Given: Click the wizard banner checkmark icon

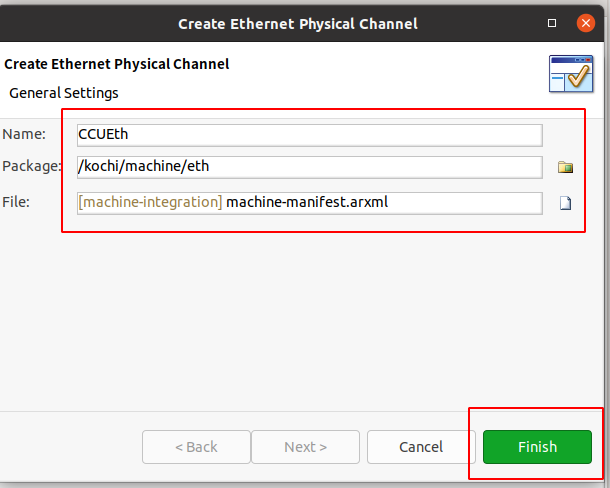Looking at the screenshot, I should point(571,74).
